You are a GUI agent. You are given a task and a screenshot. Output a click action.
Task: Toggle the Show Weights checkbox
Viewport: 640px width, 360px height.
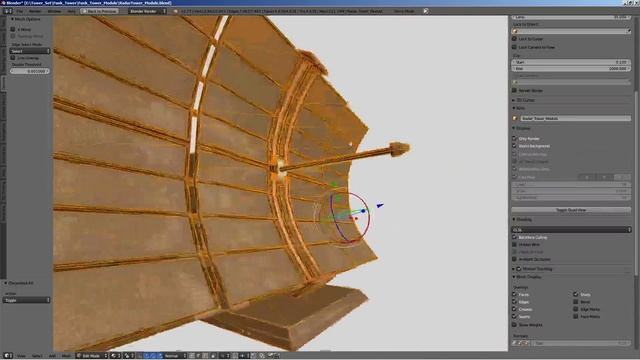click(x=514, y=325)
